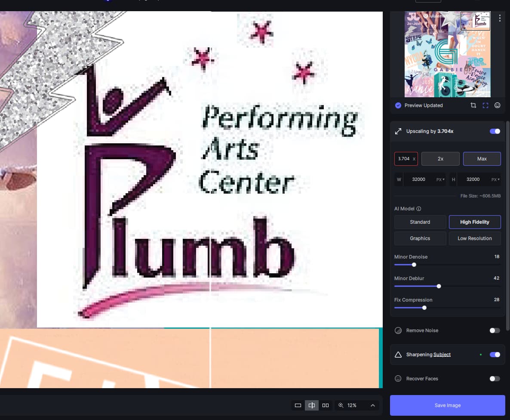This screenshot has width=510, height=420.
Task: Click the dashed-frame selection icon under the preview
Action: 485,105
